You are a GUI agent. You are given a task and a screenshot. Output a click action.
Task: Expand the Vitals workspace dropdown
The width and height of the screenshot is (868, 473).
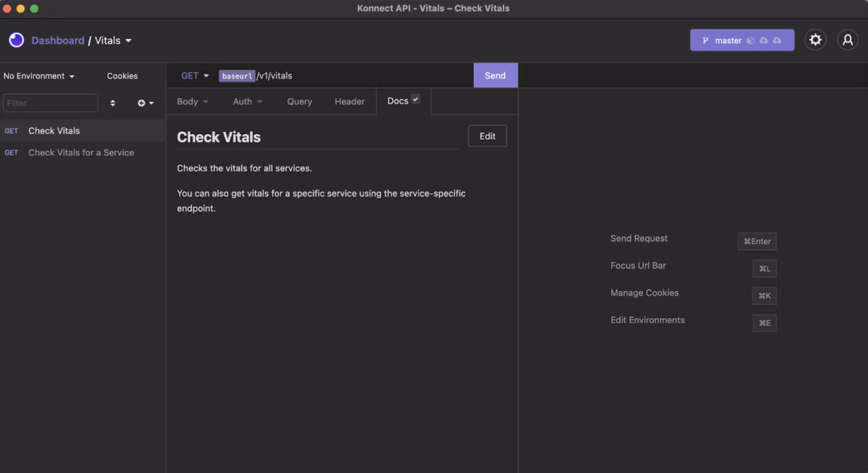(x=128, y=40)
